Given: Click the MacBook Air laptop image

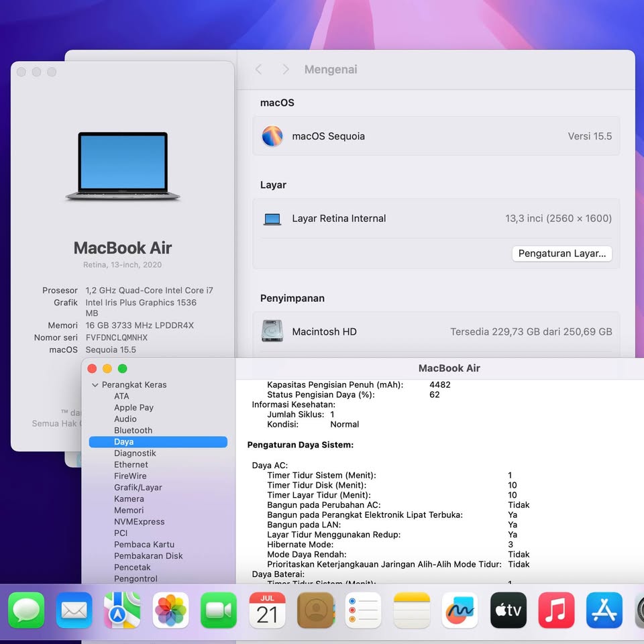Looking at the screenshot, I should coord(123,166).
